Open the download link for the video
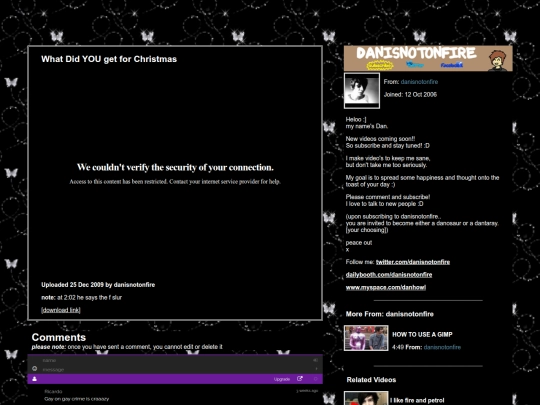 [x=61, y=310]
